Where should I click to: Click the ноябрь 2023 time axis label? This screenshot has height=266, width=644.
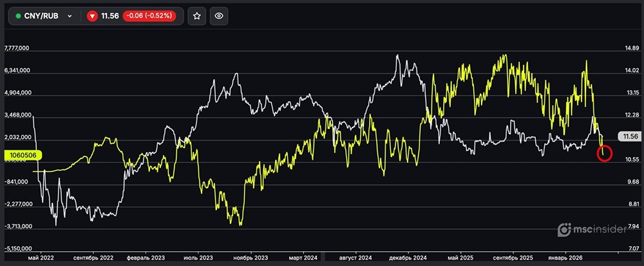tap(251, 258)
